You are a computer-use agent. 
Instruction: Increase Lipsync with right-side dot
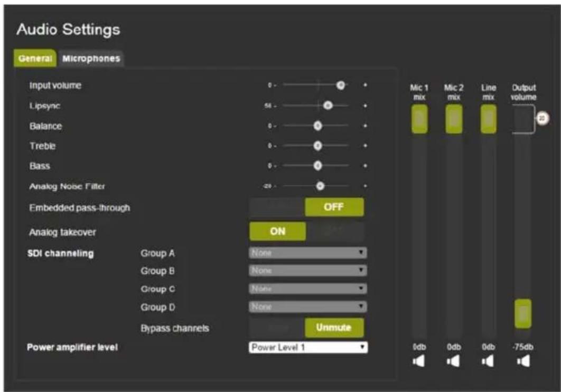click(366, 106)
